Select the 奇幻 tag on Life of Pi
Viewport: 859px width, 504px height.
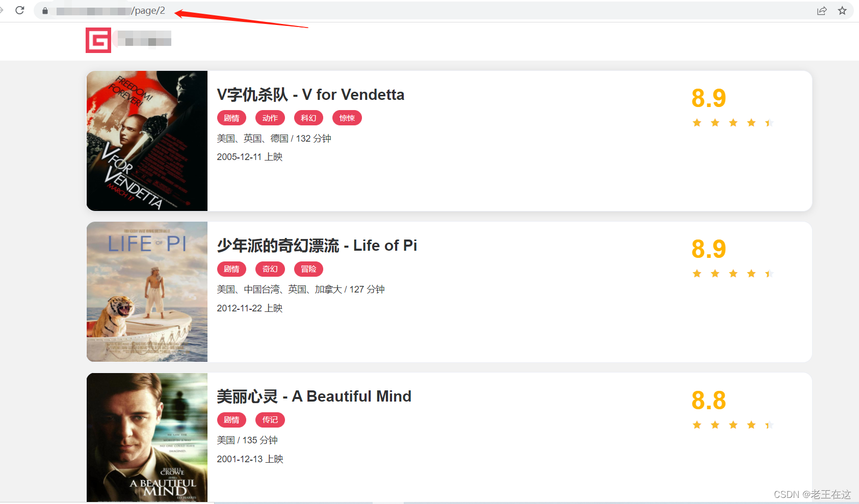click(x=270, y=269)
